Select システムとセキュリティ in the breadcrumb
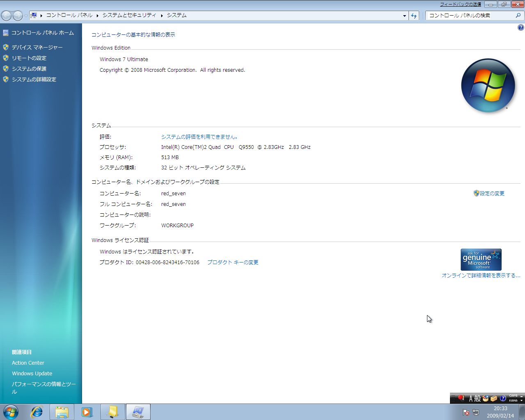The width and height of the screenshot is (525, 420). click(129, 15)
